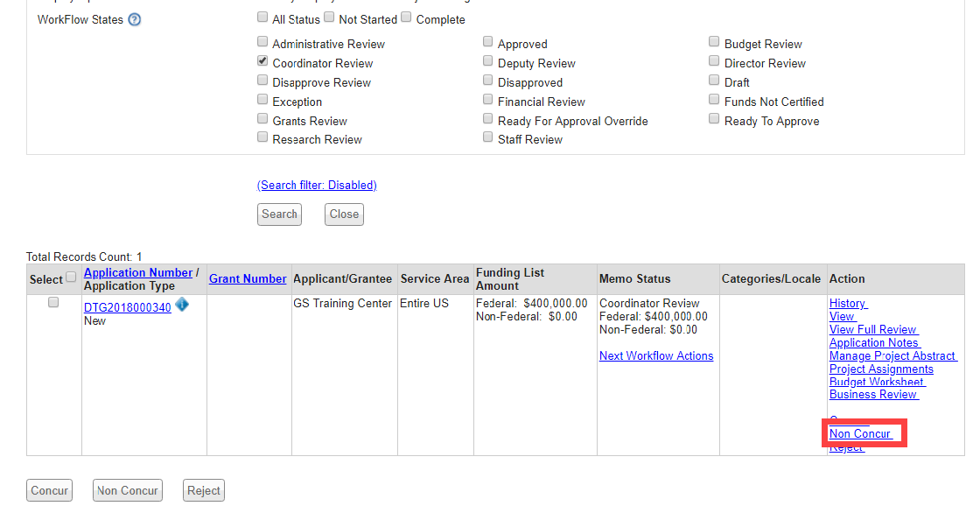Click the blue info icon beside DTG2018000340
Viewport: 980px width, 513px height.
(x=182, y=305)
